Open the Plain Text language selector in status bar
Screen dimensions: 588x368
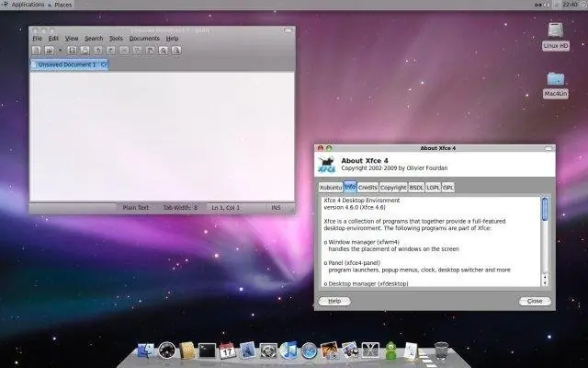(x=136, y=208)
